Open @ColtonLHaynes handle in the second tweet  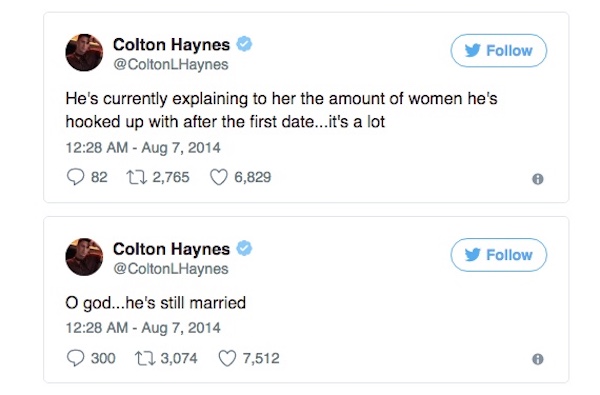click(x=171, y=269)
